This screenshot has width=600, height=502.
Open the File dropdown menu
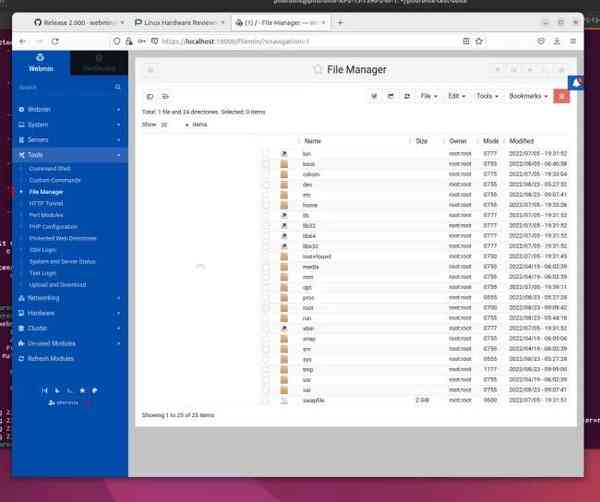click(428, 96)
